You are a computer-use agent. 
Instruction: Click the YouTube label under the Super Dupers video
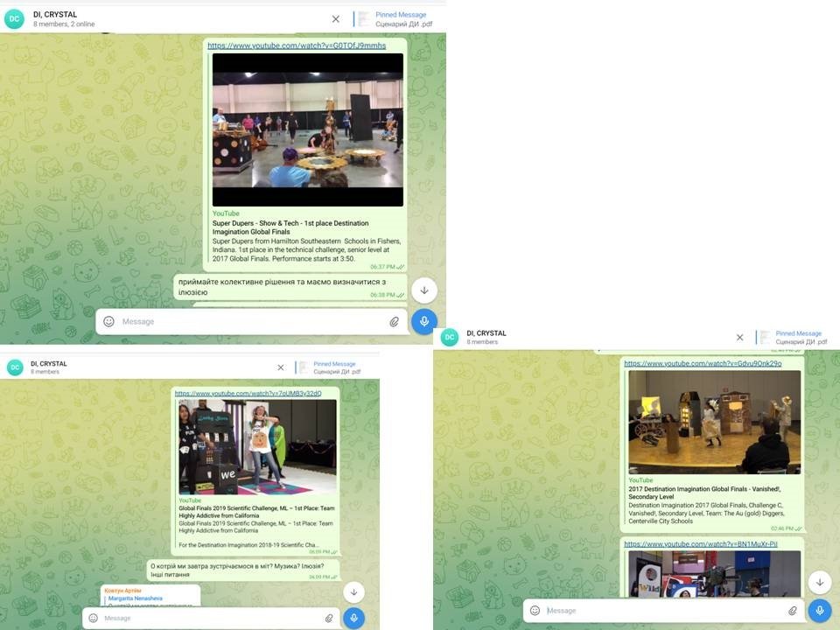[x=226, y=213]
